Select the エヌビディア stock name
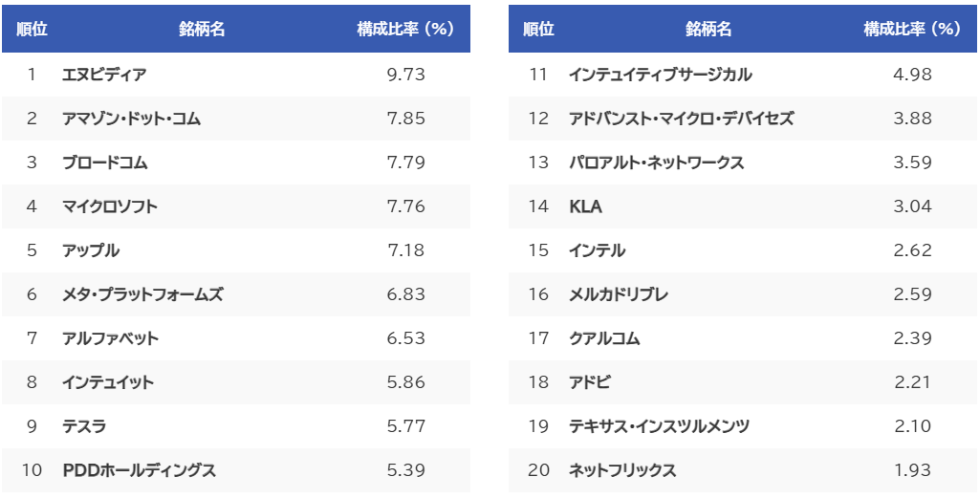The height and width of the screenshot is (499, 980). click(x=104, y=75)
